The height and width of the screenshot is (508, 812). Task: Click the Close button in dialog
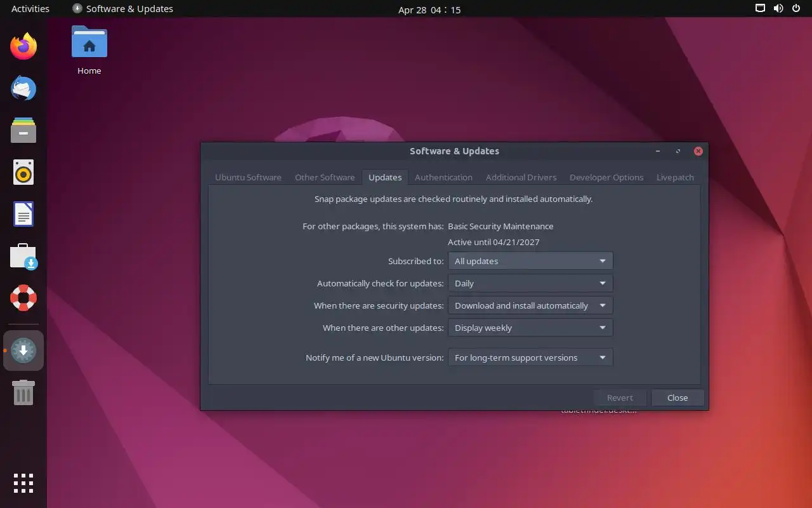(678, 398)
